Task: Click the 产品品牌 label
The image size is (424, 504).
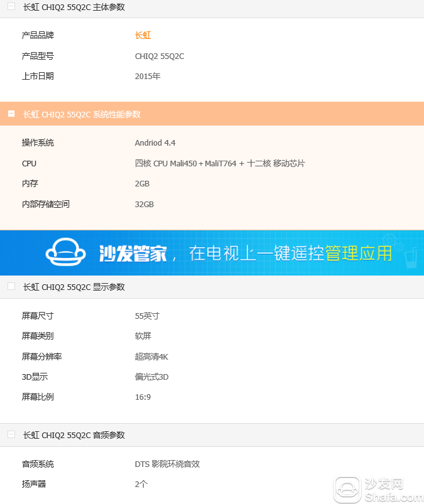Action: (x=38, y=35)
